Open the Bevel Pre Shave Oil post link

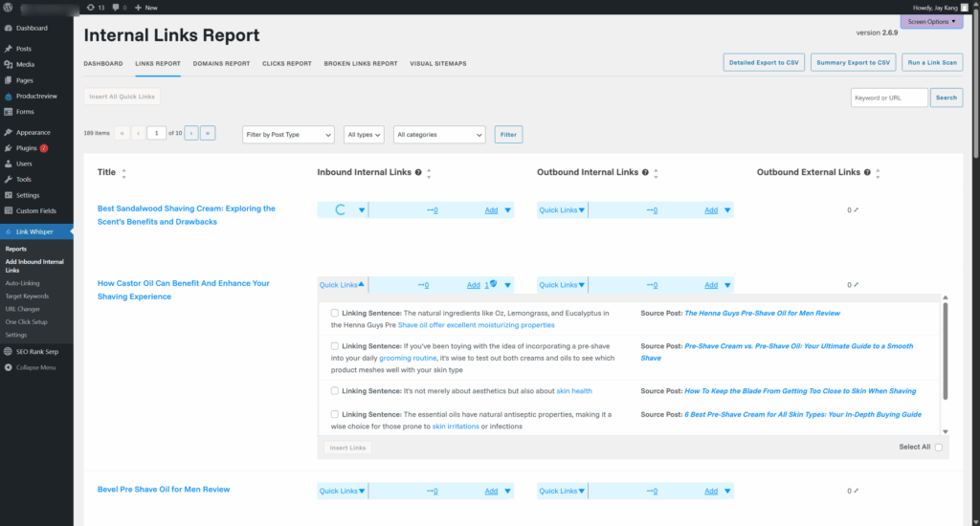point(164,489)
